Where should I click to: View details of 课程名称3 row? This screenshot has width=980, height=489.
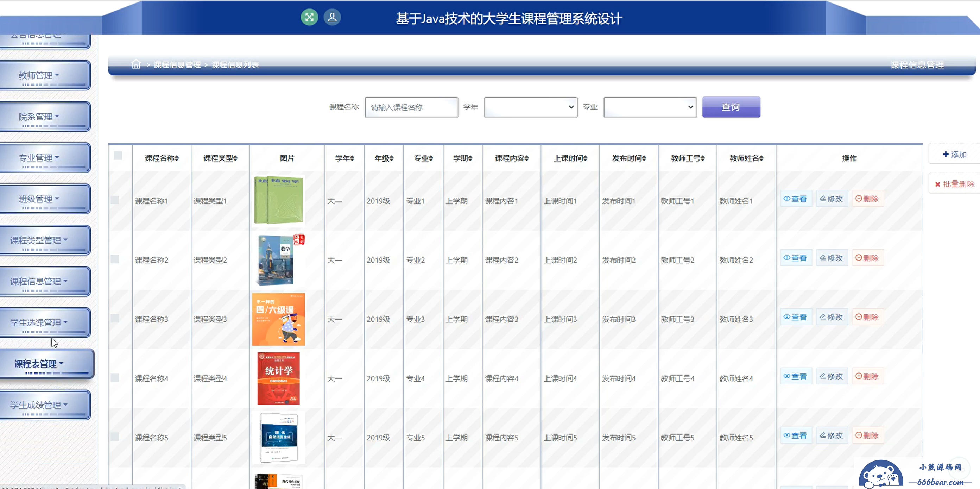(x=796, y=317)
